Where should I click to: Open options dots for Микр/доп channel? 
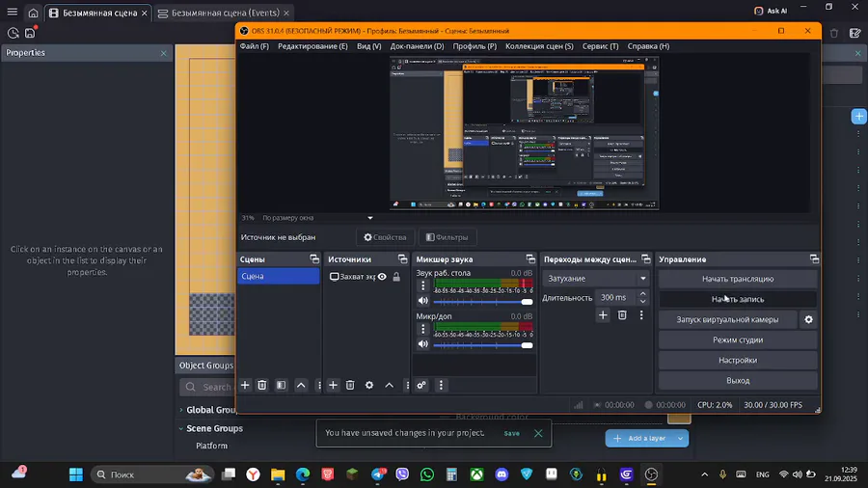pyautogui.click(x=423, y=329)
